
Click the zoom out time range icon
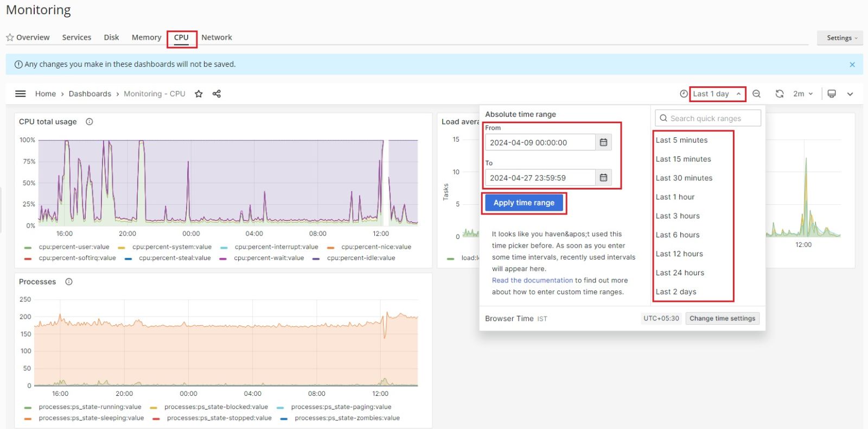pyautogui.click(x=756, y=94)
